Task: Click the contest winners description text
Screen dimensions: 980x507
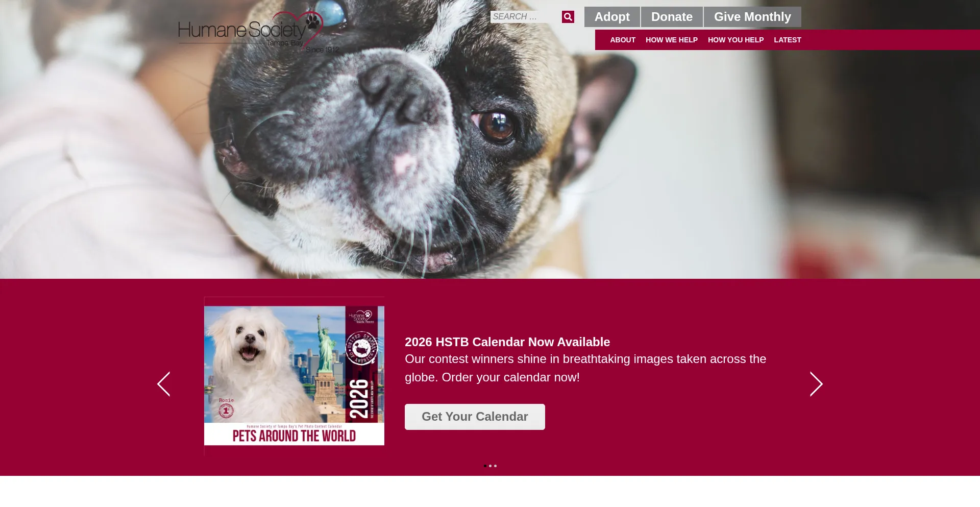Action: (x=585, y=368)
